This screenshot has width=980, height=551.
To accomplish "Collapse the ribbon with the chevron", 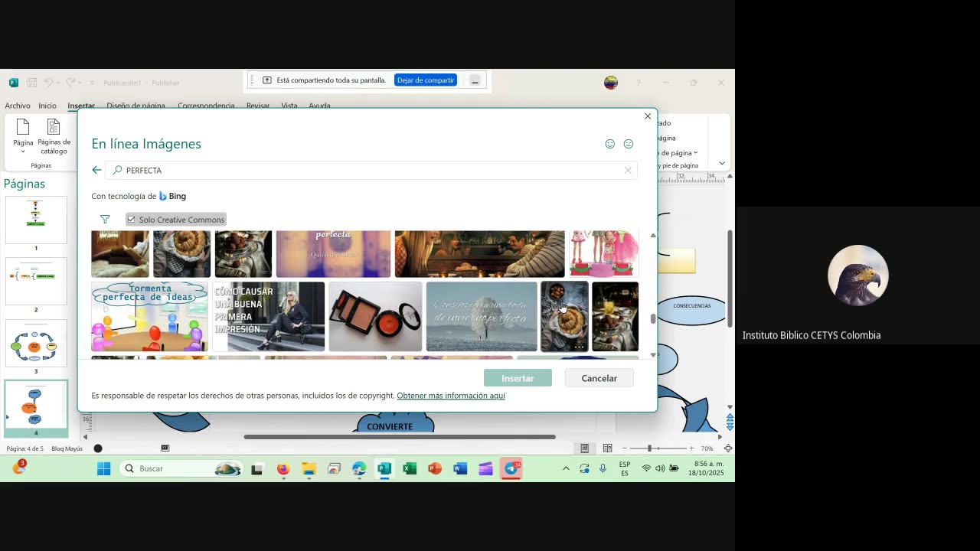I will pyautogui.click(x=722, y=163).
